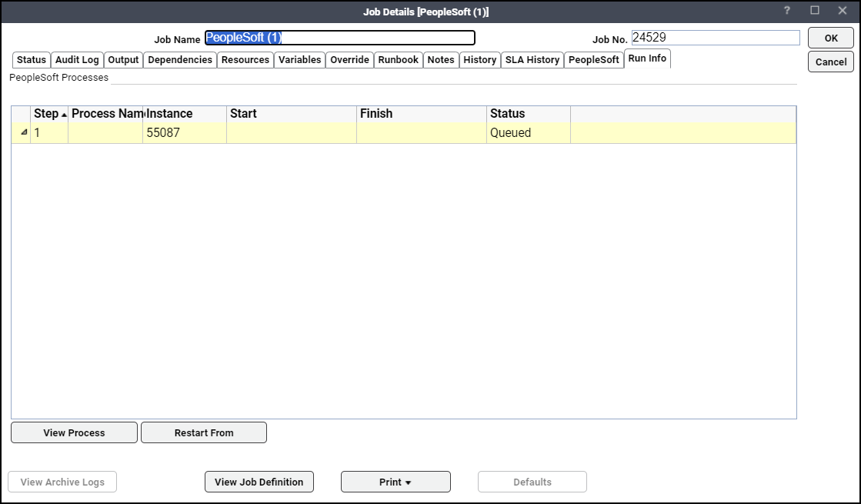Viewport: 861px width, 504px height.
Task: Open the Print dropdown menu
Action: pyautogui.click(x=396, y=482)
